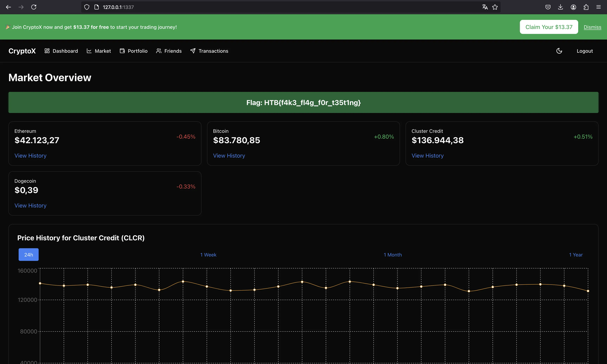The height and width of the screenshot is (364, 607).
Task: Open the Friends nav item
Action: coord(169,51)
